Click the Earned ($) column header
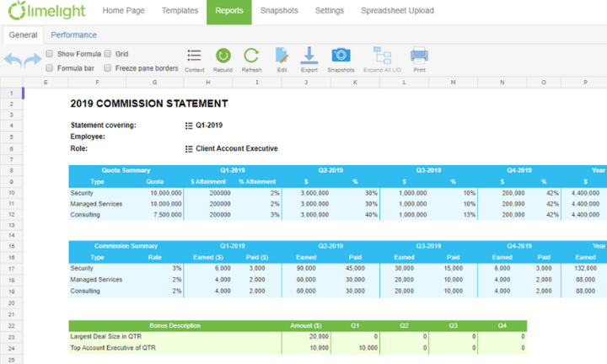607x364 pixels. point(208,258)
